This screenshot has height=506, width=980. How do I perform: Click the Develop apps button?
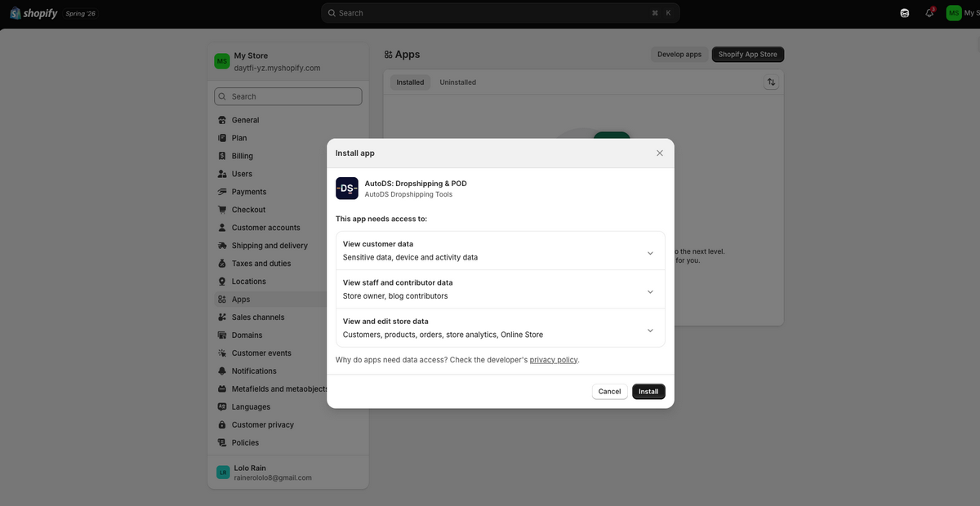pyautogui.click(x=679, y=55)
